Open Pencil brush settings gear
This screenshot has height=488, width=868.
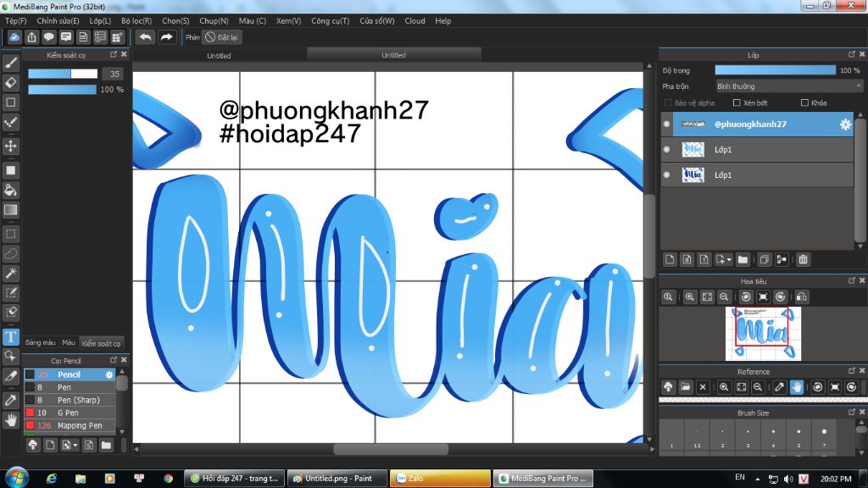[x=109, y=374]
